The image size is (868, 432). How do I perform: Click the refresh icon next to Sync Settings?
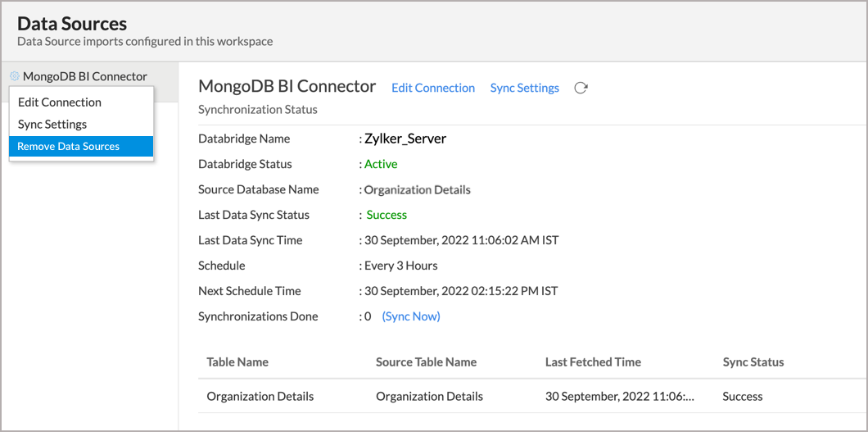click(x=580, y=88)
